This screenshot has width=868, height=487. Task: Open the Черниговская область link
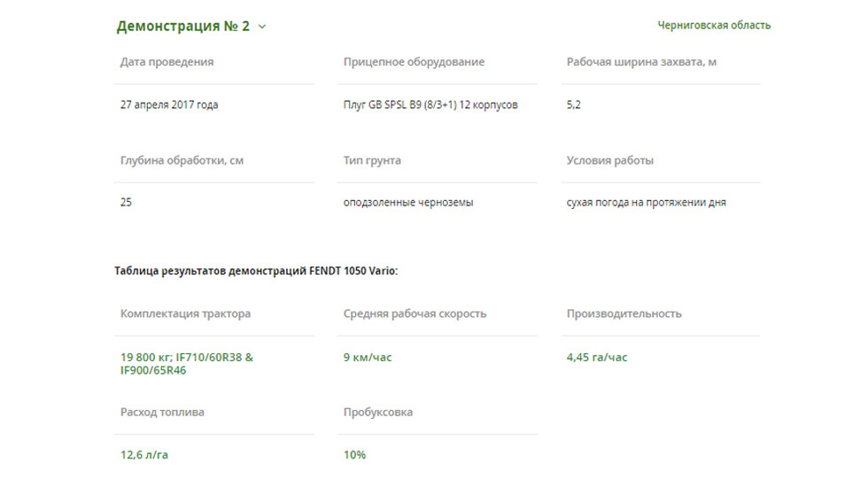click(x=714, y=26)
